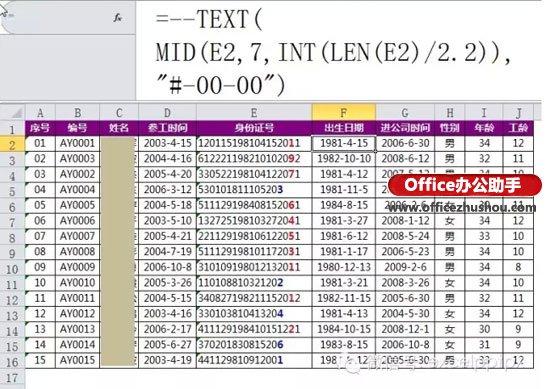The image size is (550, 389).
Task: Select 性别 cell in the 1983-8-15 row
Action: (x=450, y=345)
